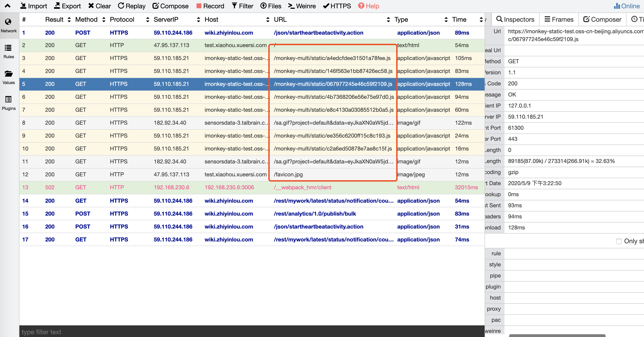Select the /favicon.jpg request
Screen dimensions: 644x337
pos(252,174)
